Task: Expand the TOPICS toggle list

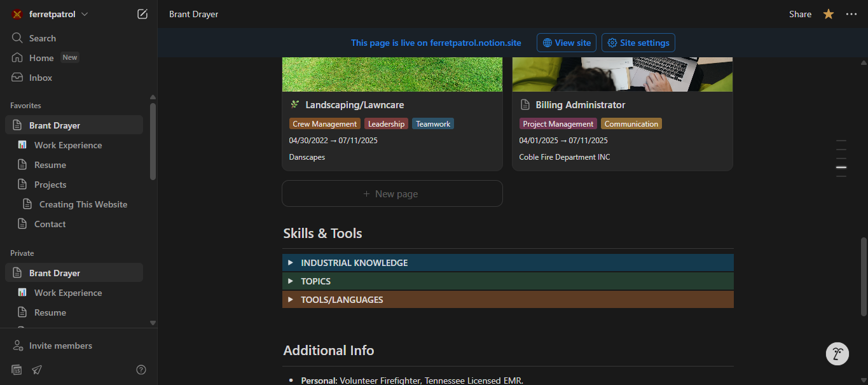Action: point(291,281)
